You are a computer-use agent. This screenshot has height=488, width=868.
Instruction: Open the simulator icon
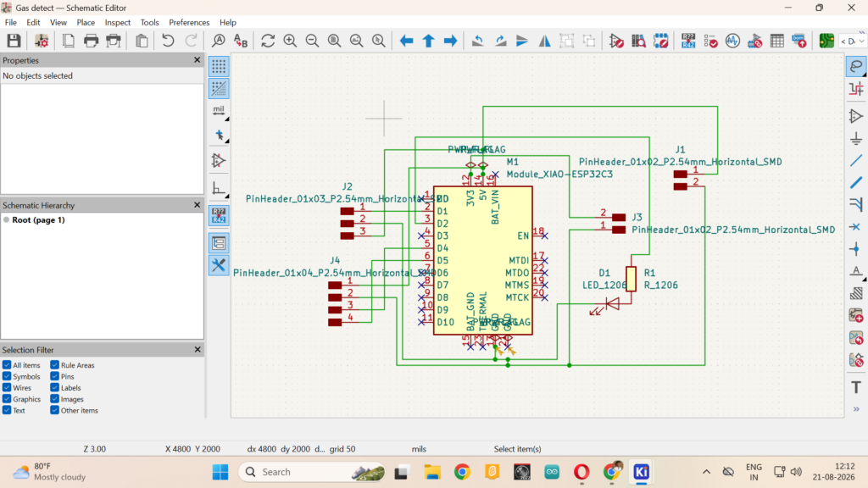click(732, 41)
